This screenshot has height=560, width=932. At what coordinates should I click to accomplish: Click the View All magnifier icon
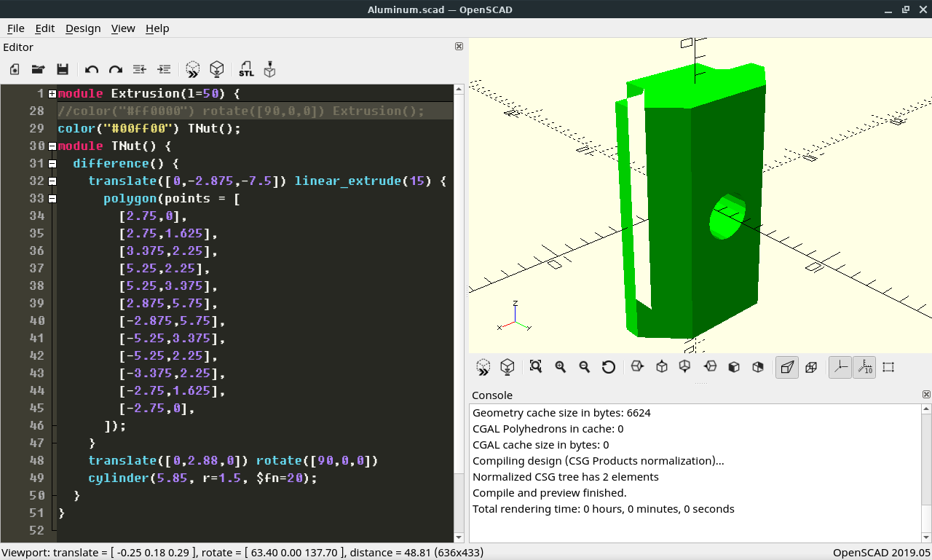(x=536, y=367)
